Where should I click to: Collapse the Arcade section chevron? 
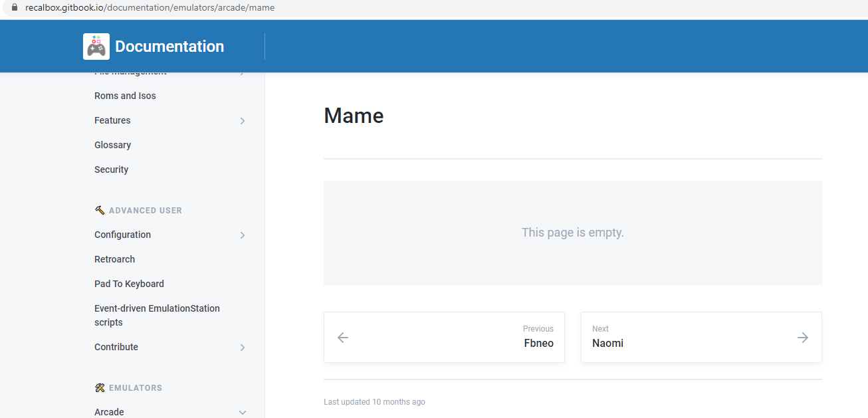242,413
